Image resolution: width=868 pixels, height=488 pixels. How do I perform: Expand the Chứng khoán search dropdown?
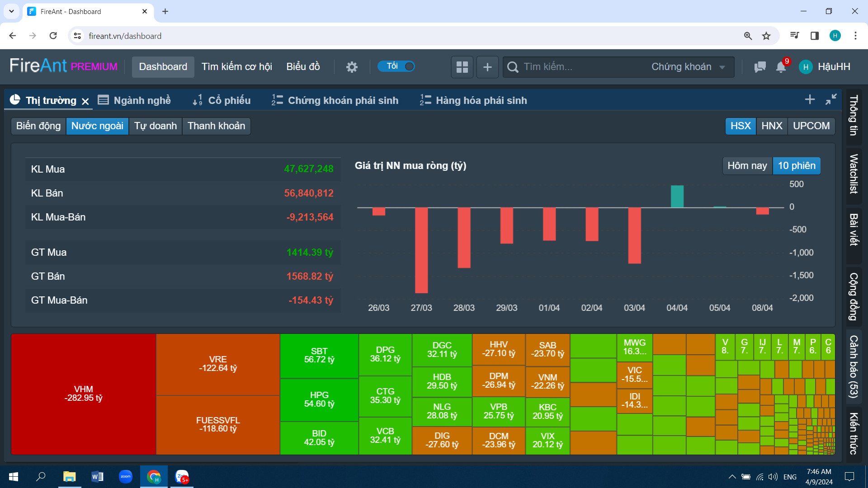(688, 67)
